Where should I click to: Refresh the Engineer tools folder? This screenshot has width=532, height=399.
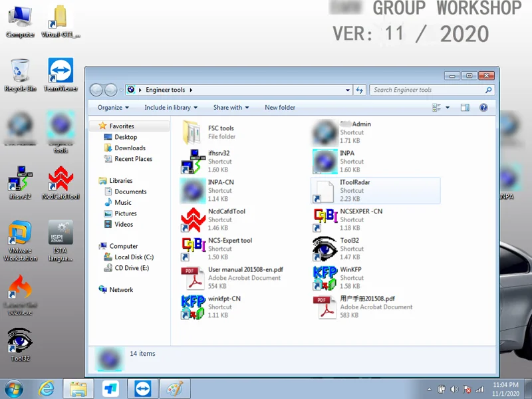pyautogui.click(x=359, y=90)
